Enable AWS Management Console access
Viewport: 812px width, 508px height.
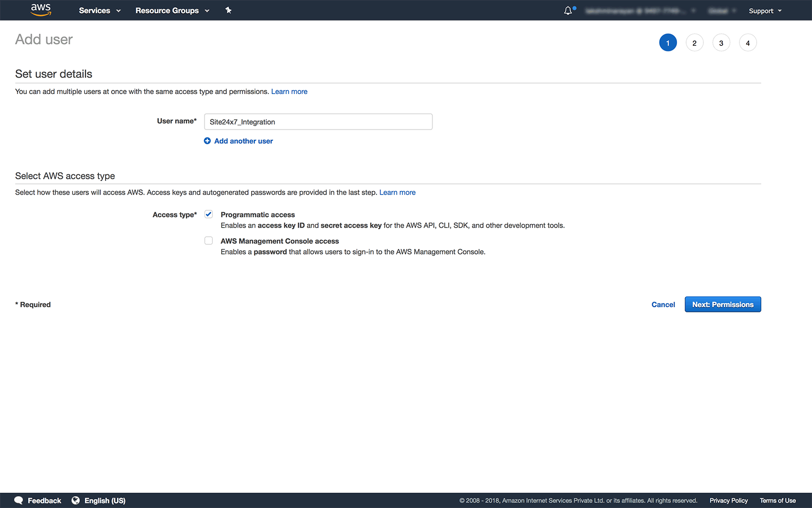click(x=208, y=240)
